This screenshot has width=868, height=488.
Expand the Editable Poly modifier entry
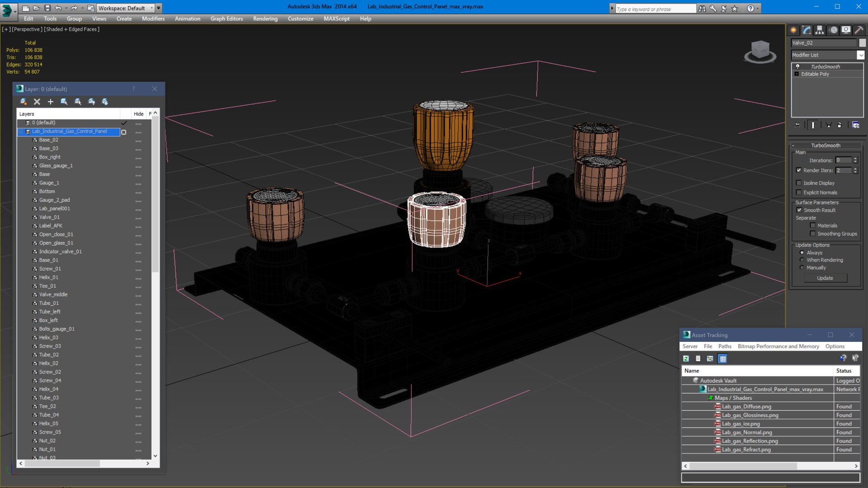coord(797,74)
